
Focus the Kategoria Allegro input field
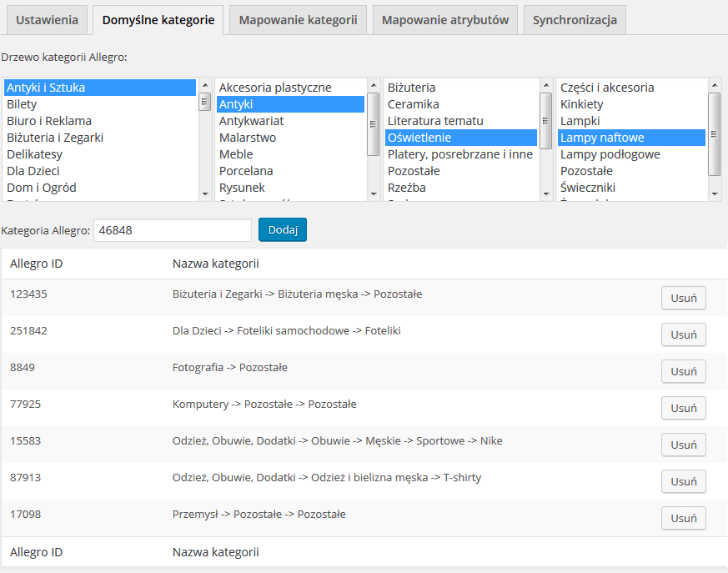[173, 230]
